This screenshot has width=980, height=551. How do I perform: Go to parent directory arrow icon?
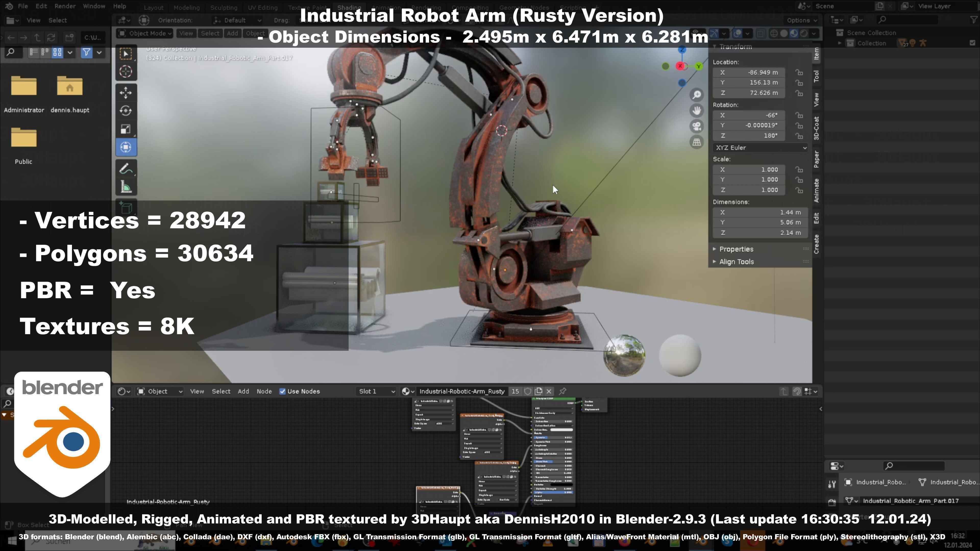pos(37,37)
